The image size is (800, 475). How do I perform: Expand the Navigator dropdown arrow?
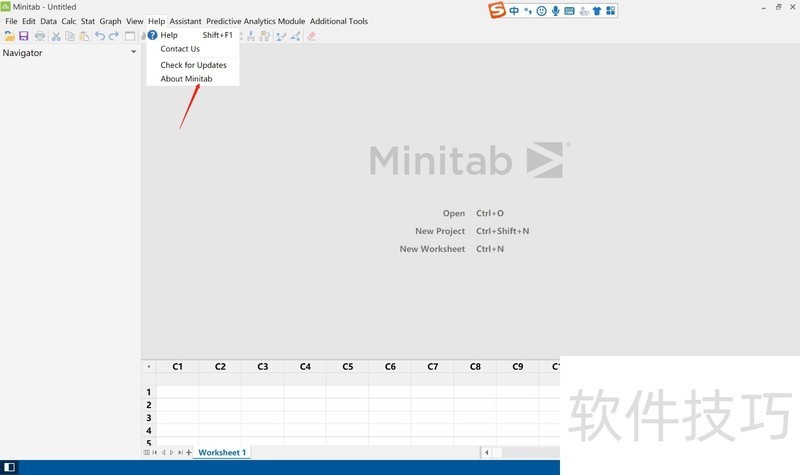[x=134, y=52]
